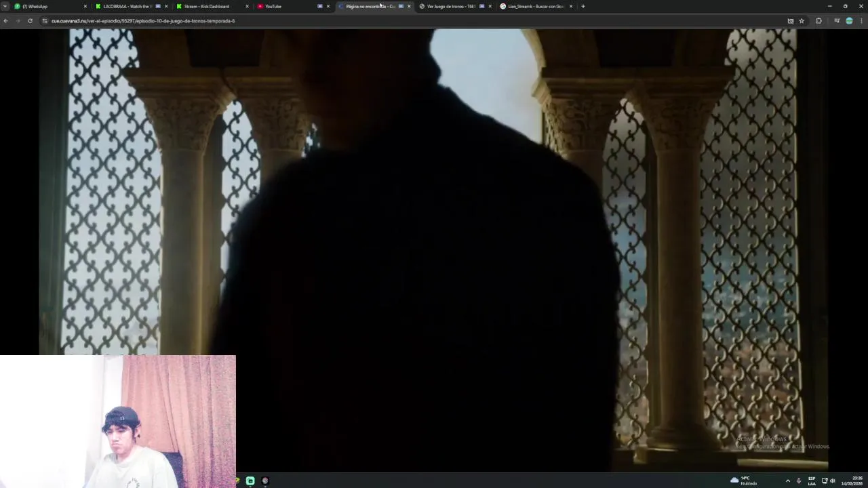Restore down the browser window
Viewport: 868px width, 488px height.
point(845,6)
